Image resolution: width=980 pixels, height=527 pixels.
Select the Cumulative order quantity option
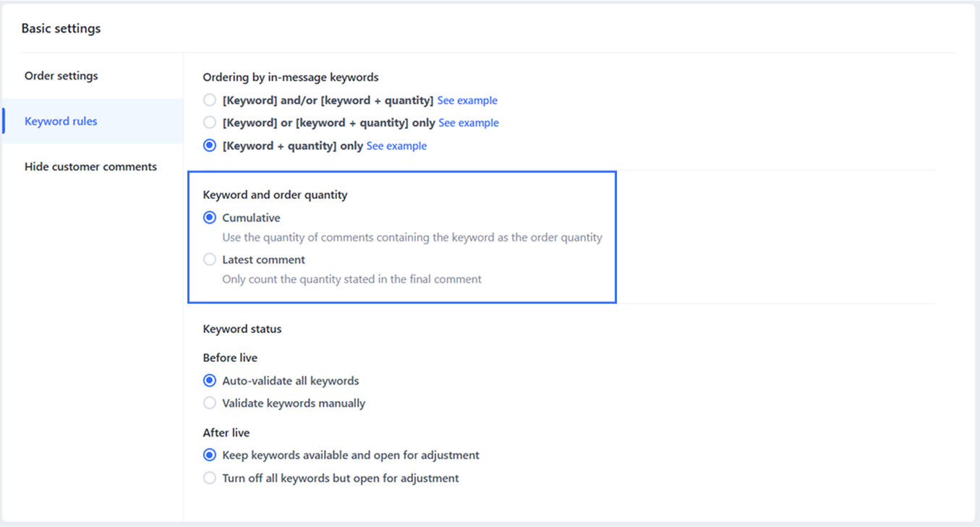[x=210, y=218]
